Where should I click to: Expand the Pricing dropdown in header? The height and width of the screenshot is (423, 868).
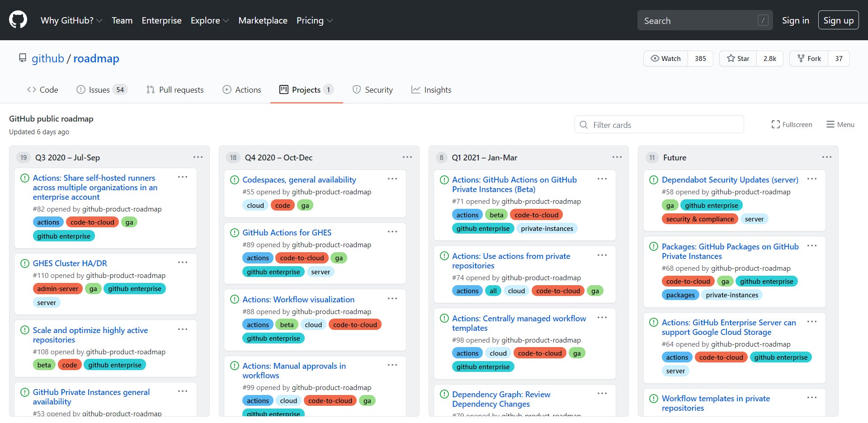point(315,20)
